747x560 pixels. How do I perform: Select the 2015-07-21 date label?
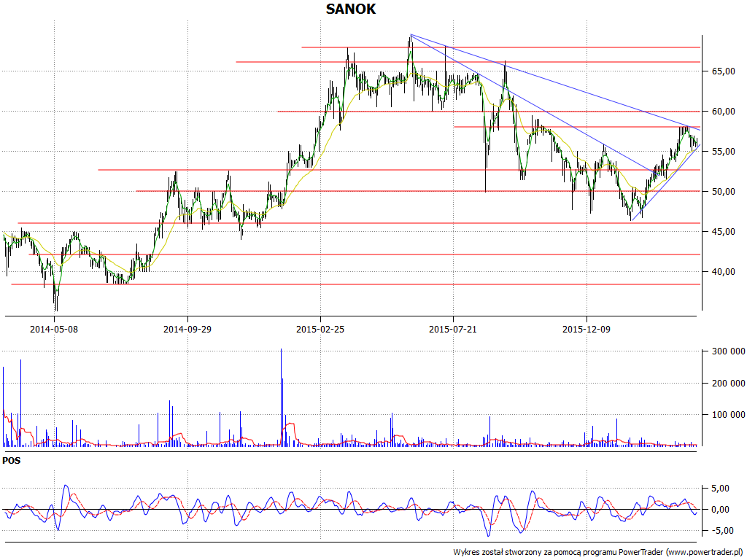tap(452, 329)
